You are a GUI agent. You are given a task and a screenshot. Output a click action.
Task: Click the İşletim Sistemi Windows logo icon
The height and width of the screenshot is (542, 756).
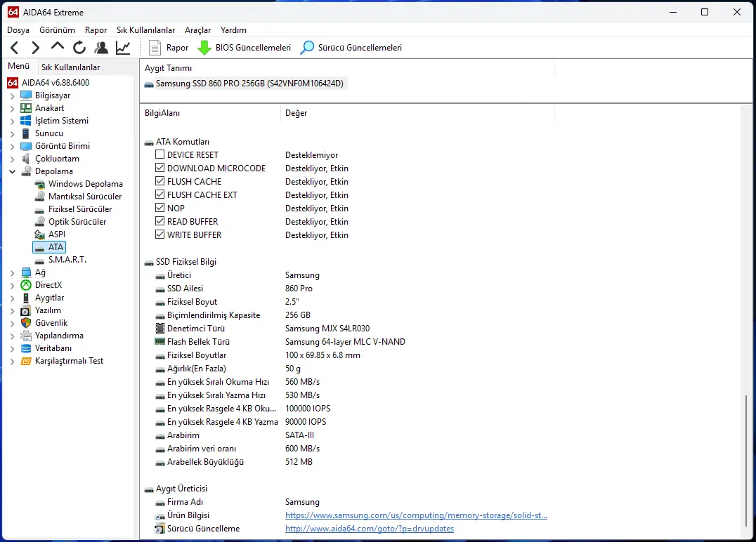coord(26,121)
